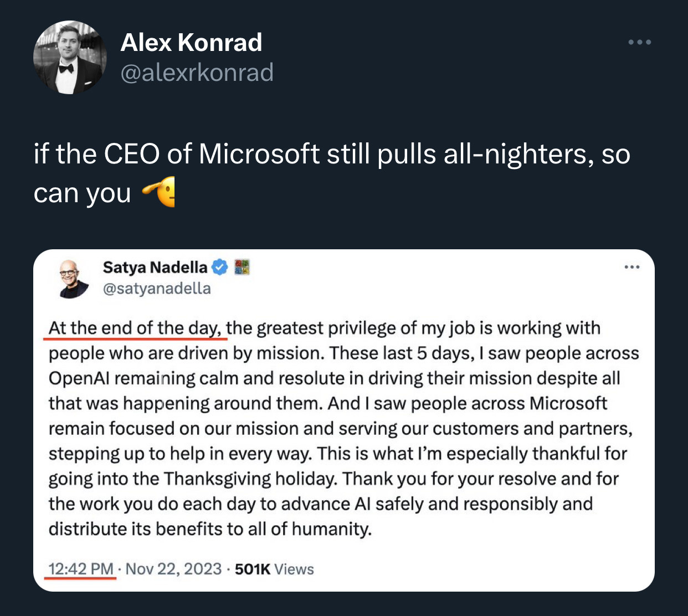Viewport: 688px width, 616px height.
Task: Select the name Alex Konrad
Action: click(x=192, y=42)
